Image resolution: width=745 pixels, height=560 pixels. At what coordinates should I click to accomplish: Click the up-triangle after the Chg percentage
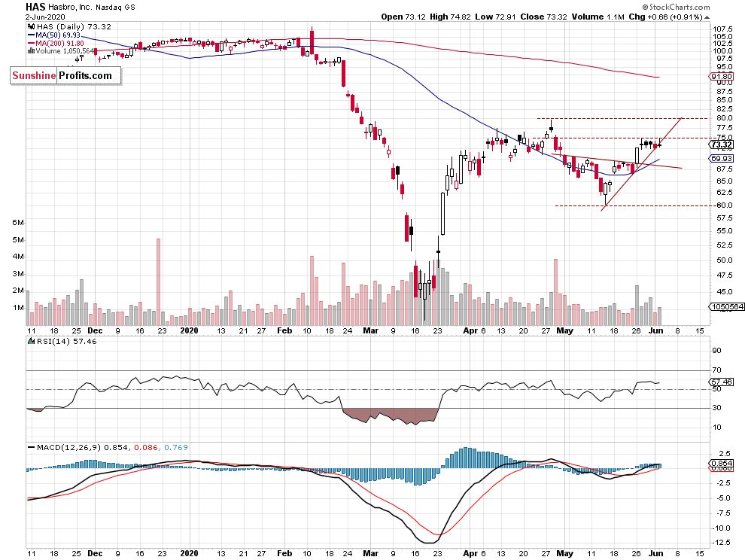pos(707,17)
